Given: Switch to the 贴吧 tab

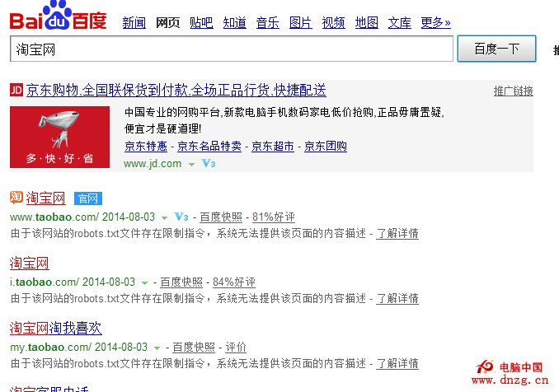Looking at the screenshot, I should pos(201,23).
